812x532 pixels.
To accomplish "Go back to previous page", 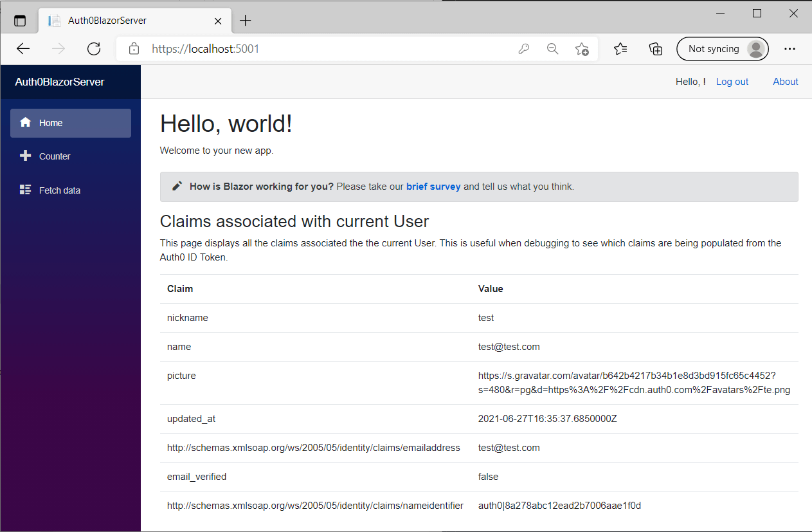I will pos(23,49).
